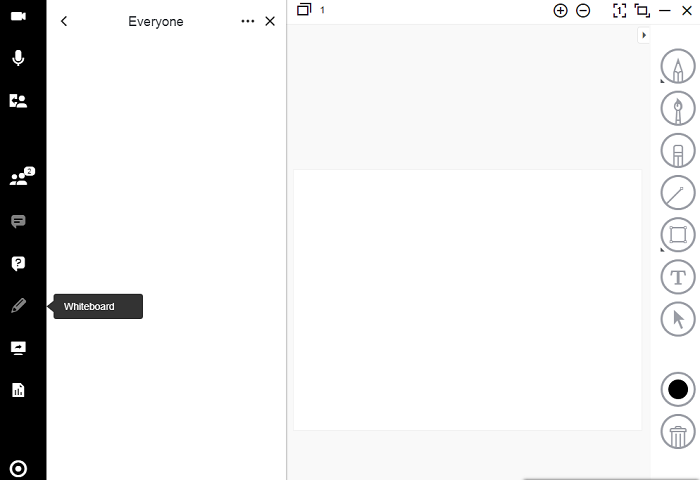This screenshot has height=480, width=700.
Task: Mute or unmute the microphone
Action: click(18, 58)
